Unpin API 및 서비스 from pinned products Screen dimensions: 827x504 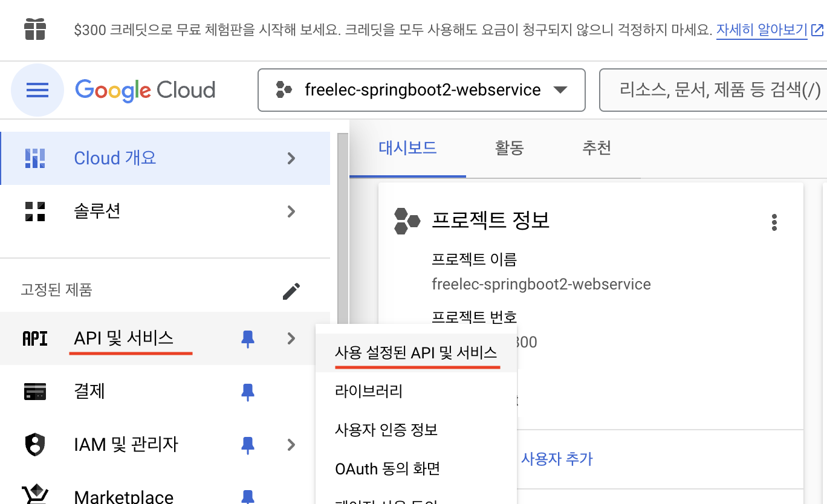point(248,339)
